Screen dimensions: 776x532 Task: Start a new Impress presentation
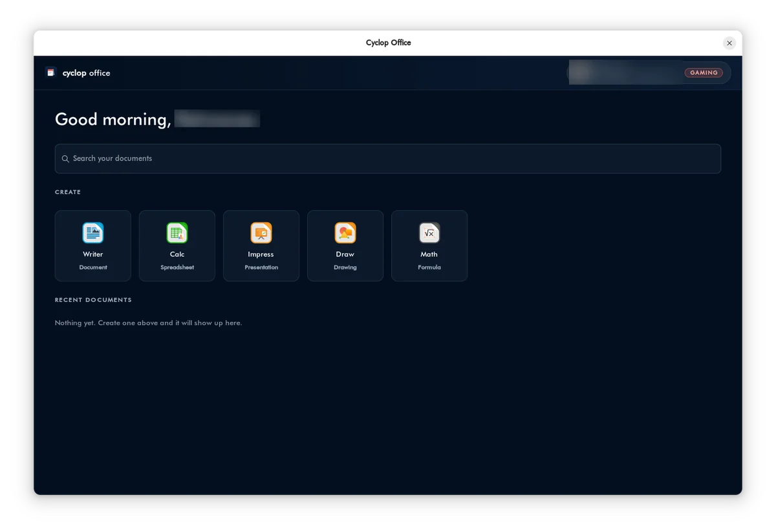(261, 246)
